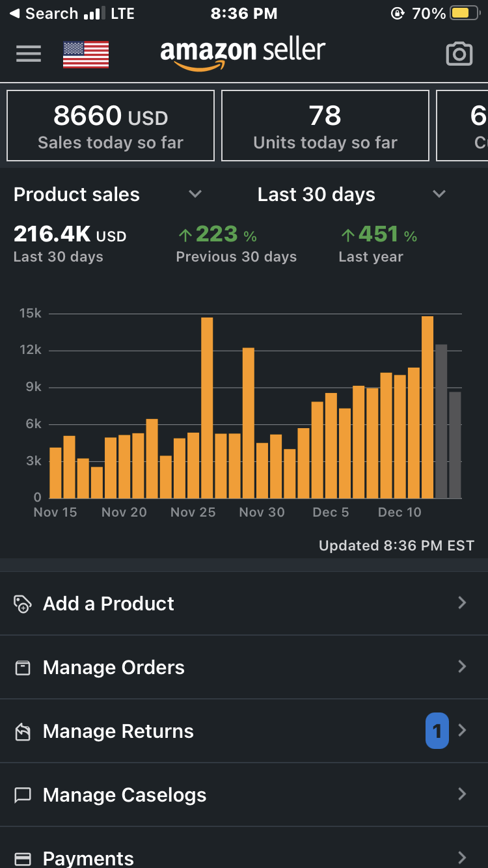Image resolution: width=488 pixels, height=868 pixels.
Task: Tap the Units today so far card
Action: (x=325, y=126)
